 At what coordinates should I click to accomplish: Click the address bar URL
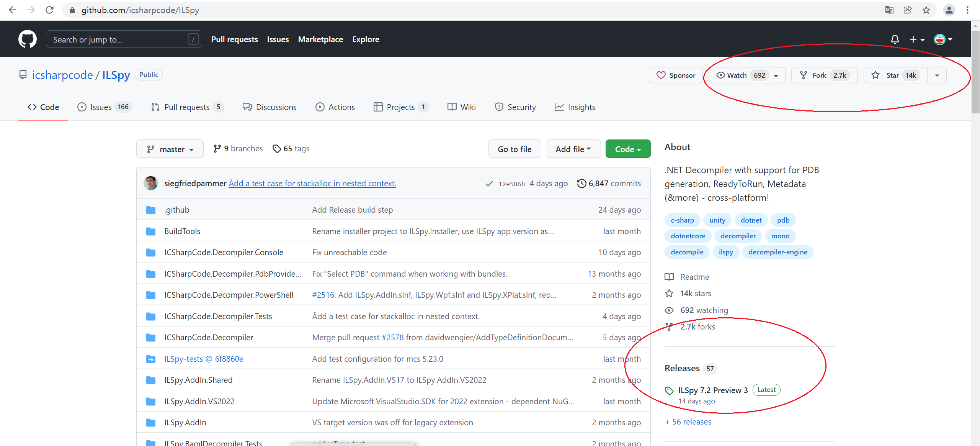pyautogui.click(x=140, y=10)
